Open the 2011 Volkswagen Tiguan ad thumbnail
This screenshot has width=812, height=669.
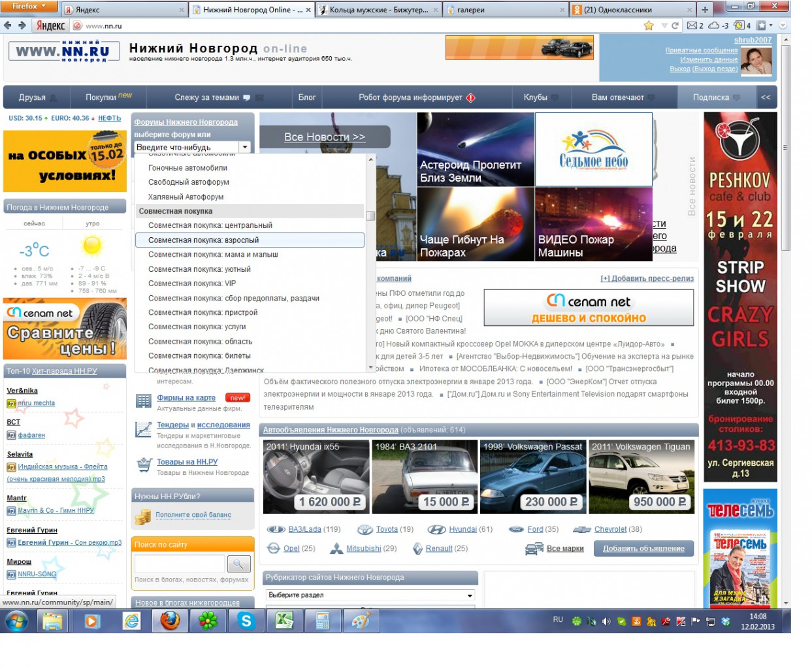641,477
